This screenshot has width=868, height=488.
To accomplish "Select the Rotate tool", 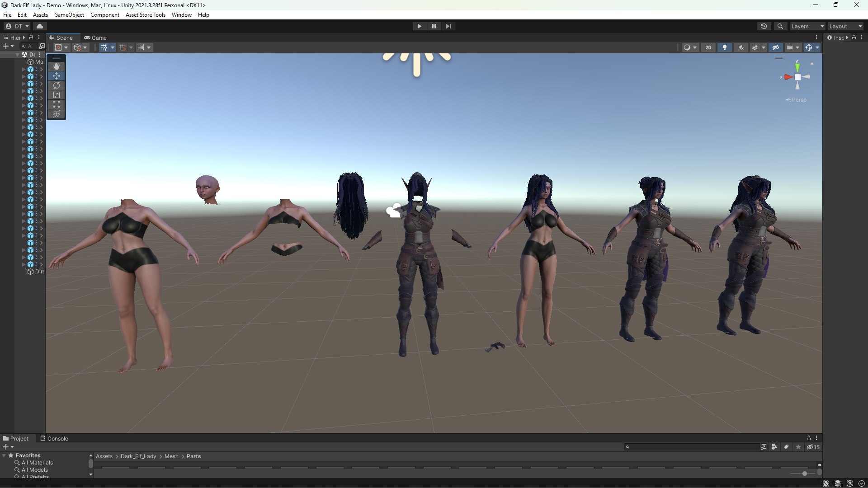I will [x=57, y=85].
